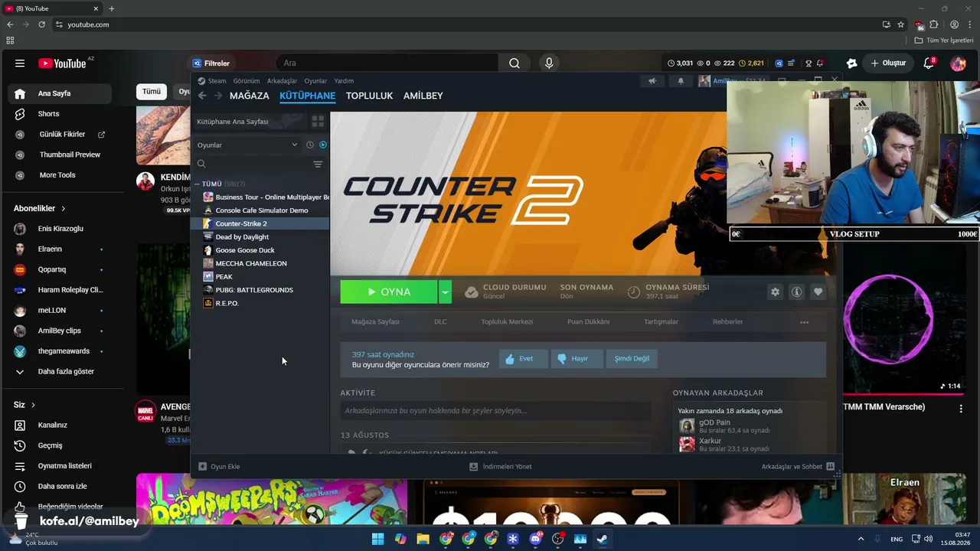Open the AMİLBEY profile tab in Steam
The image size is (980, 551).
pyautogui.click(x=423, y=96)
